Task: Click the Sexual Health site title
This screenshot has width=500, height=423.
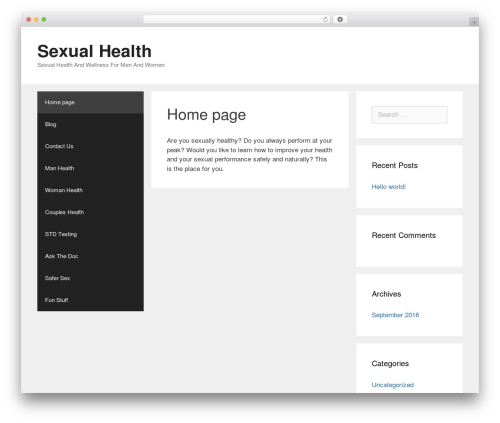Action: point(94,51)
